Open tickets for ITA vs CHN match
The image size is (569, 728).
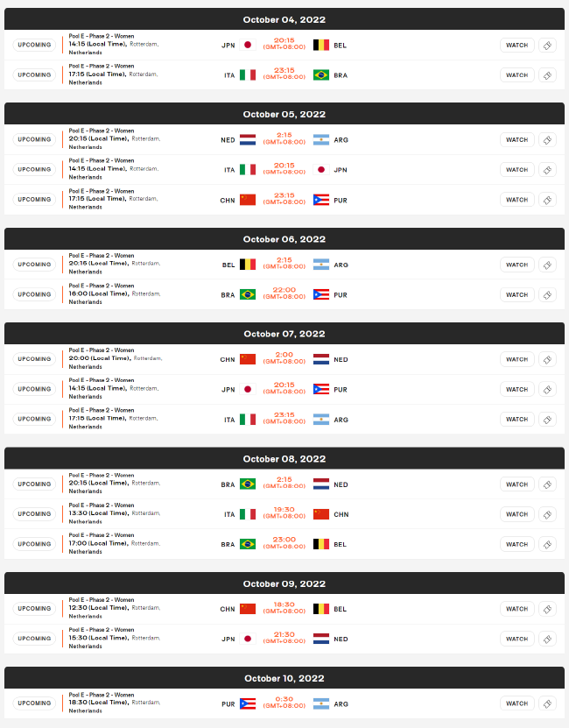(547, 514)
